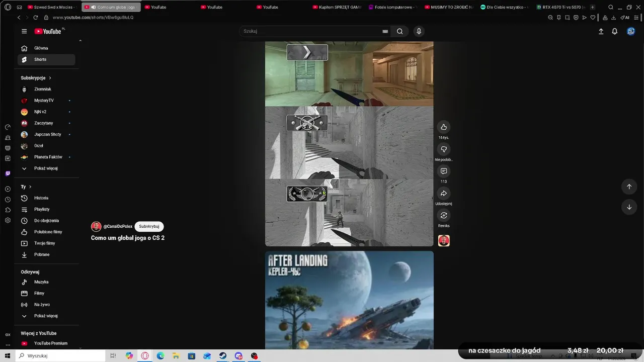Expand subscriptions with Pokaż więcej

pyautogui.click(x=46, y=168)
